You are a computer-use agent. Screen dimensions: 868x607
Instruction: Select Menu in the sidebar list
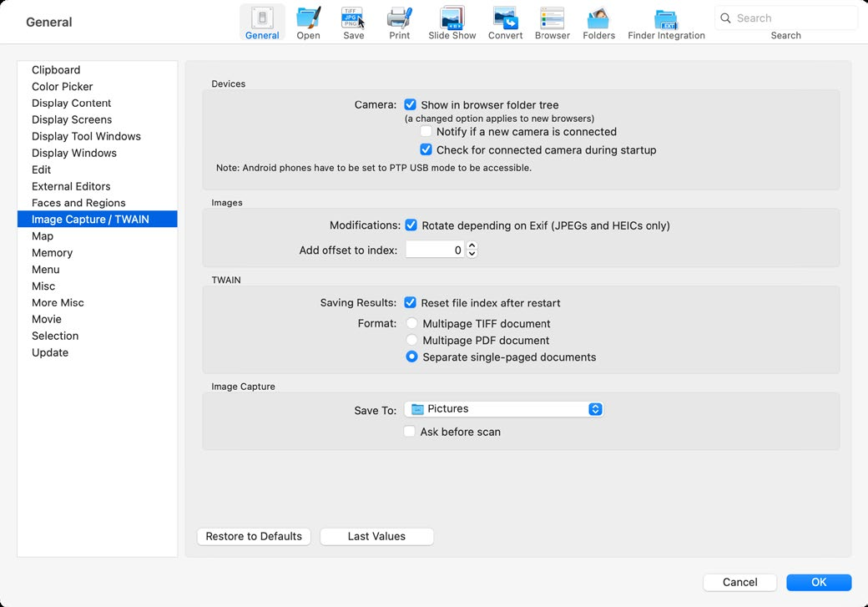98,269
